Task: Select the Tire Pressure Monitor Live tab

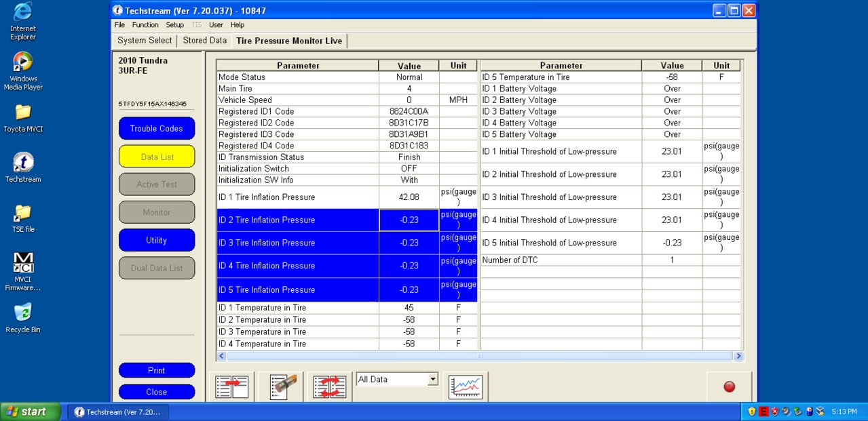Action: (289, 41)
